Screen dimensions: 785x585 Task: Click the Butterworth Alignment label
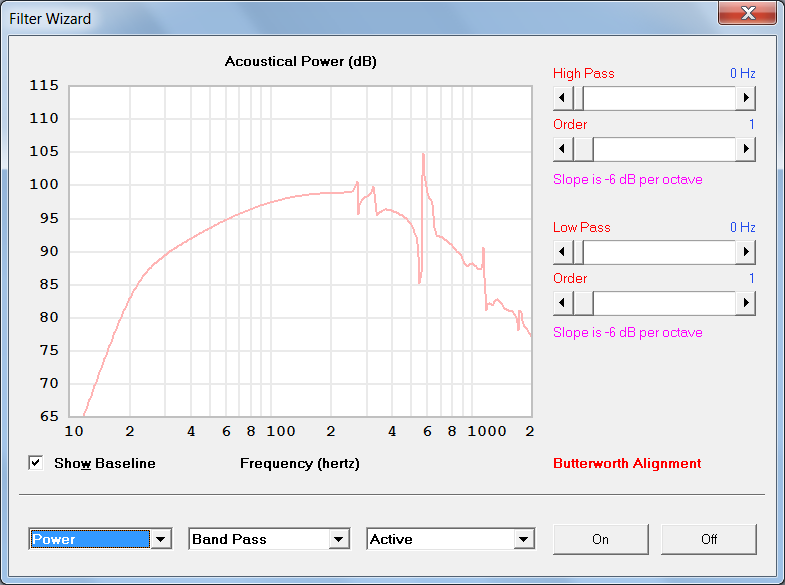(627, 463)
